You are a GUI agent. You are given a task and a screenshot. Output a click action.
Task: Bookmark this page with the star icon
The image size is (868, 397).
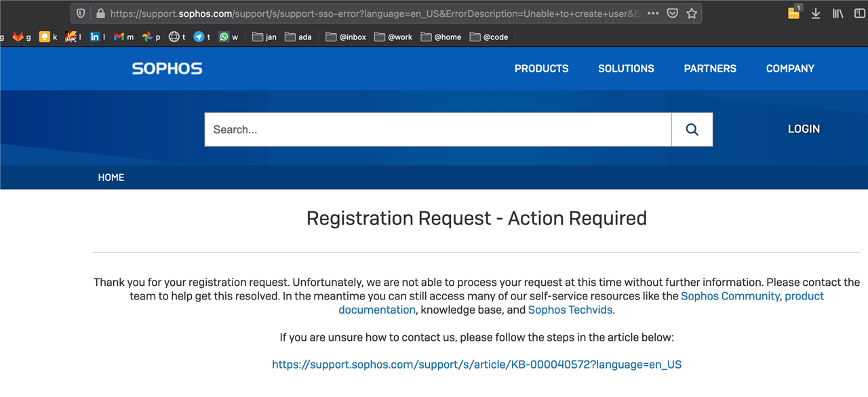pyautogui.click(x=692, y=14)
